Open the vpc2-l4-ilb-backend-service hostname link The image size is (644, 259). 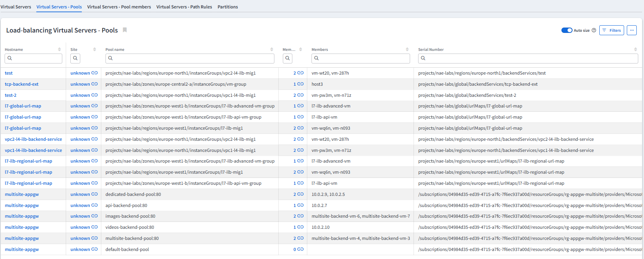(33, 139)
